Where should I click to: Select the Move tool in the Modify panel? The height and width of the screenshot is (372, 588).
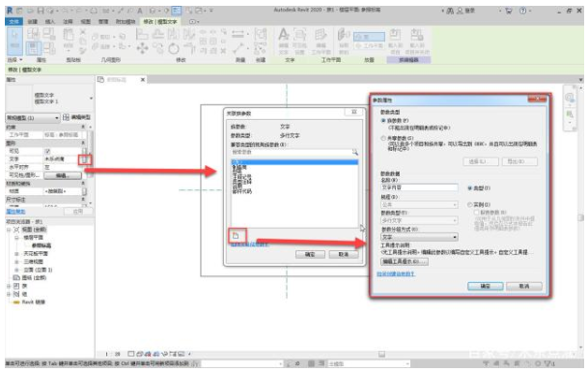[x=143, y=48]
